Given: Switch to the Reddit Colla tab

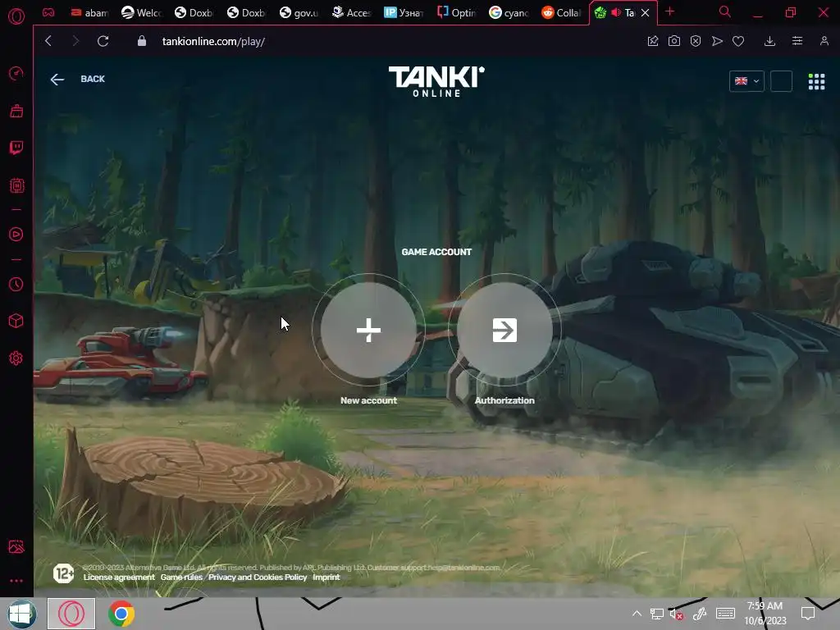Looking at the screenshot, I should (x=562, y=13).
